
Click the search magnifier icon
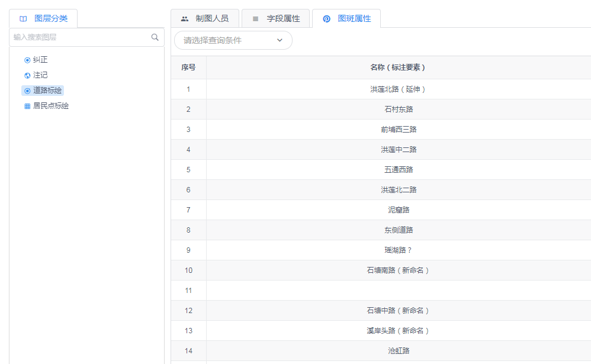(x=155, y=37)
